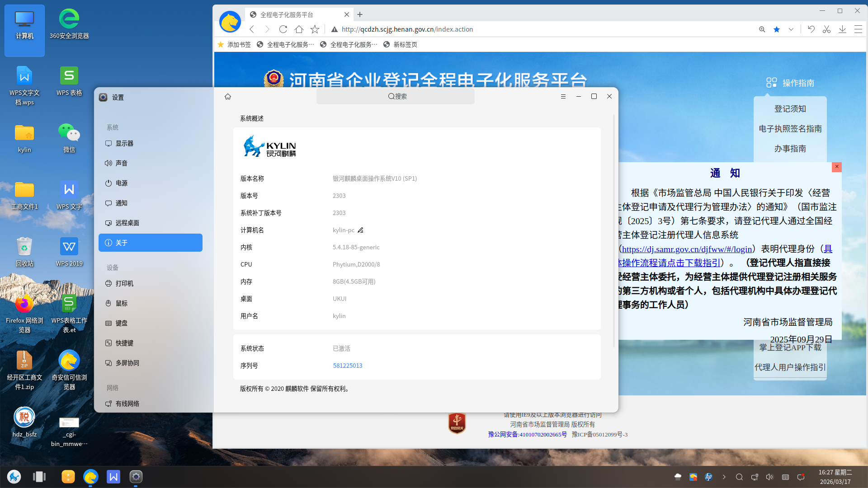868x488 pixels.
Task: Open new tab with plus button
Action: click(x=360, y=14)
